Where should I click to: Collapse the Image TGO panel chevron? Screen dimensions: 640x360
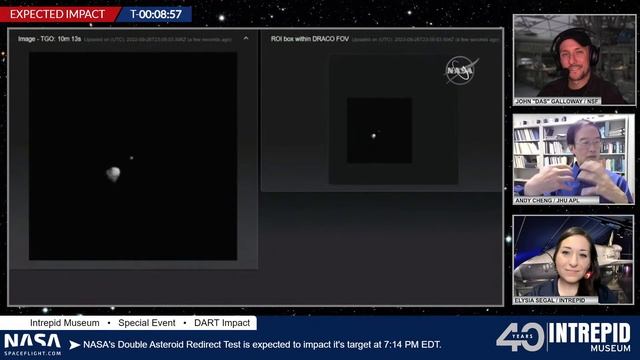246,38
